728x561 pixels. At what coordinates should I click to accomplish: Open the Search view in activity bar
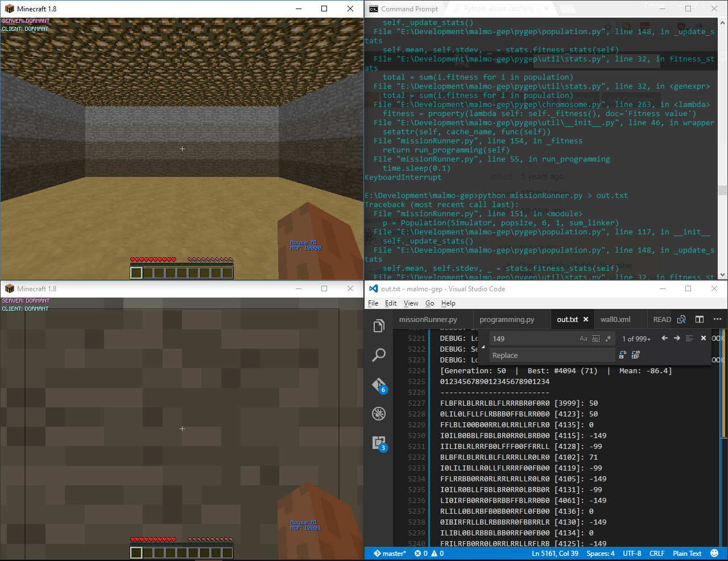(x=379, y=355)
